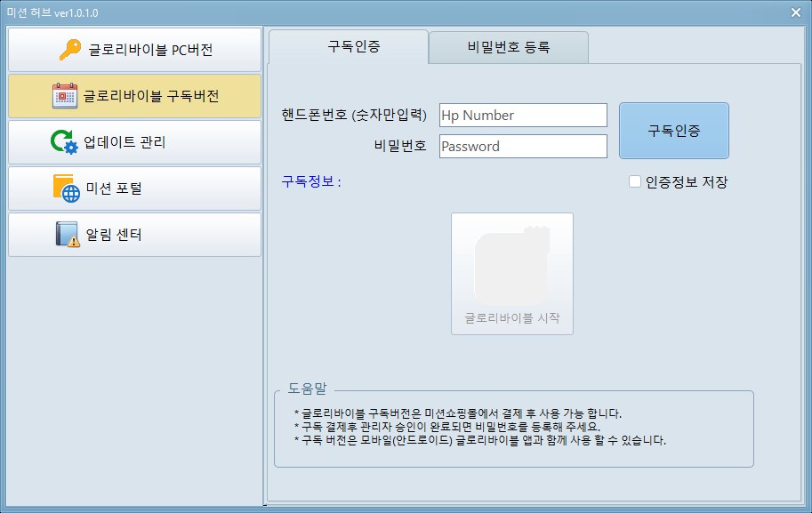
Task: Focus the Hp Number input field
Action: click(x=523, y=115)
